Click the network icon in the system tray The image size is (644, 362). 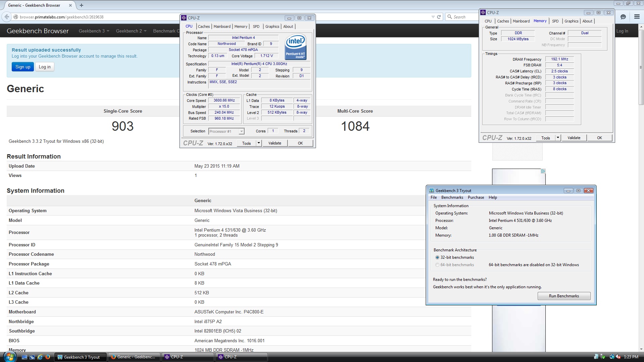612,357
